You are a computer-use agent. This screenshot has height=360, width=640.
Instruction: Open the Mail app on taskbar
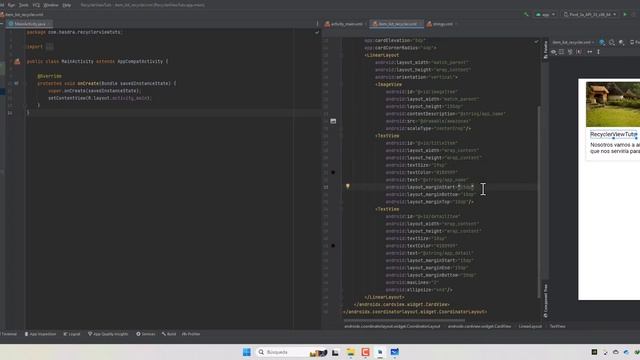tap(395, 352)
